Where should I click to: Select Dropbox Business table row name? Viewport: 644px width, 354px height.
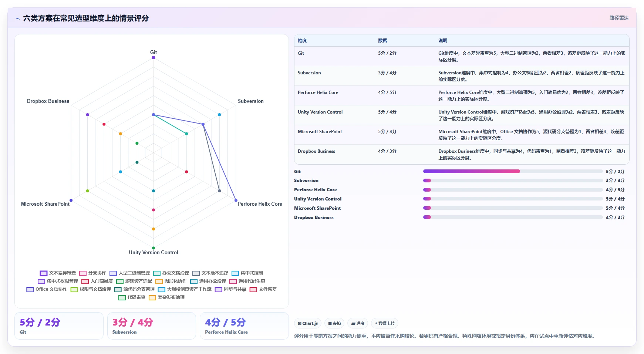click(x=316, y=151)
